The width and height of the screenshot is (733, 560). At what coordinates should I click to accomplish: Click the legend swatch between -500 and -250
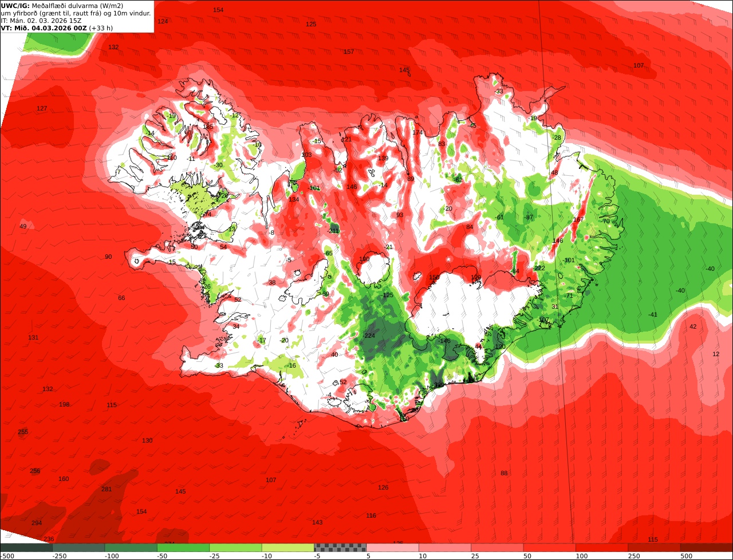click(x=27, y=547)
